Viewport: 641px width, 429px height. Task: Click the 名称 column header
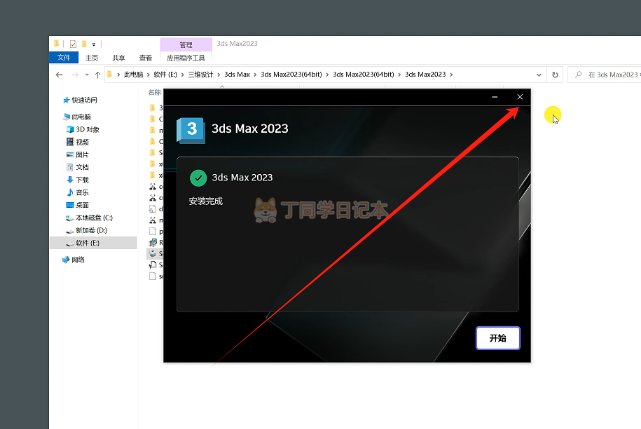click(x=155, y=92)
